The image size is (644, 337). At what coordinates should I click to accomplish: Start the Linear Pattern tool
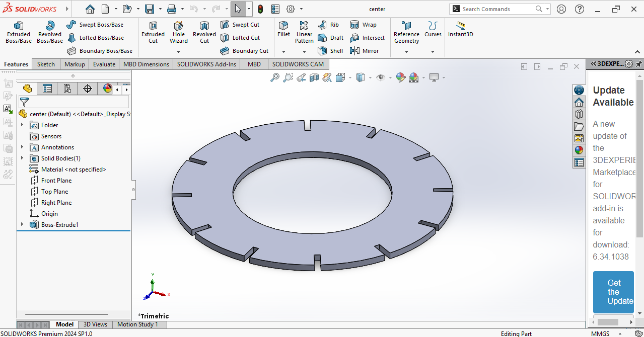coord(304,32)
